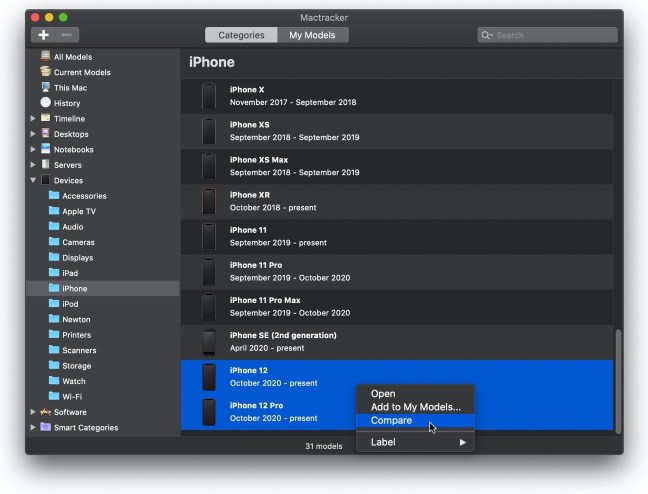Expand the Servers category

point(33,165)
